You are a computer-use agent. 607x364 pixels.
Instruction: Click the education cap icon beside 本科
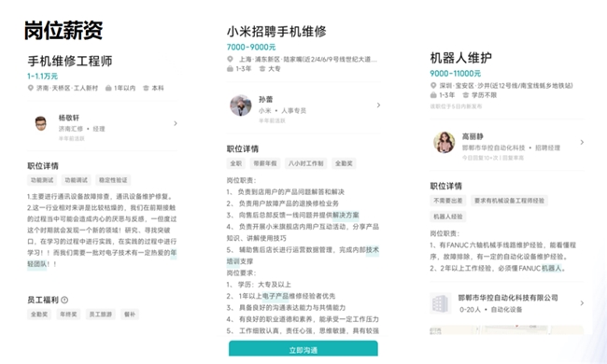(146, 88)
